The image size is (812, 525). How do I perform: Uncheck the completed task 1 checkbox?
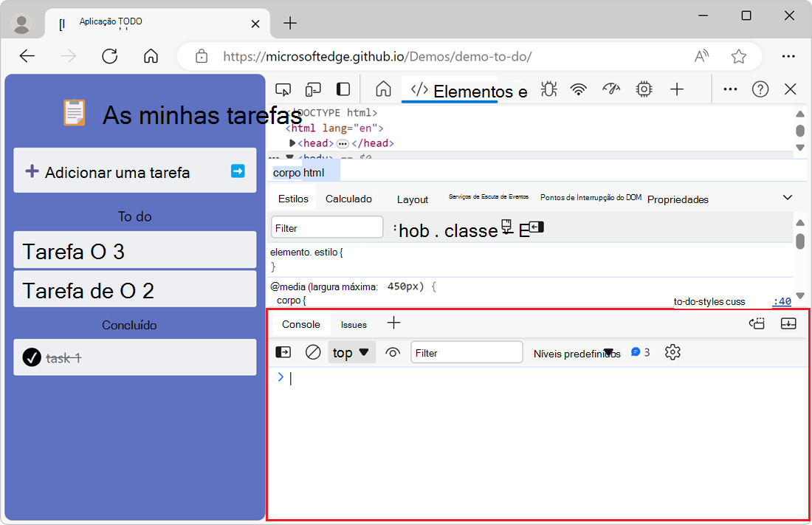pyautogui.click(x=31, y=357)
